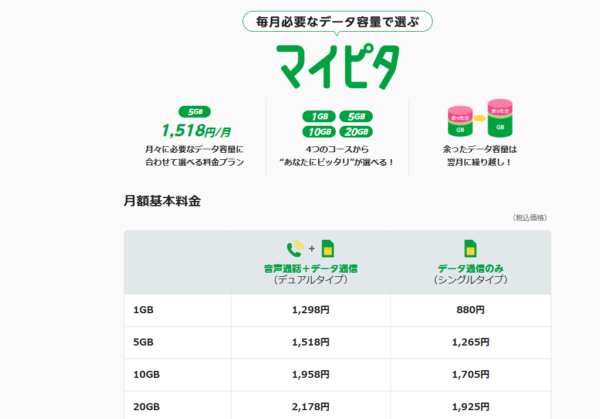Click the 1,705円 price cell
The height and width of the screenshot is (419, 600).
pyautogui.click(x=471, y=375)
